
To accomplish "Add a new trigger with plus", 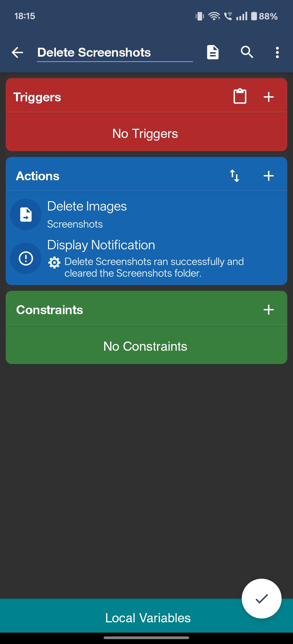I will [269, 97].
